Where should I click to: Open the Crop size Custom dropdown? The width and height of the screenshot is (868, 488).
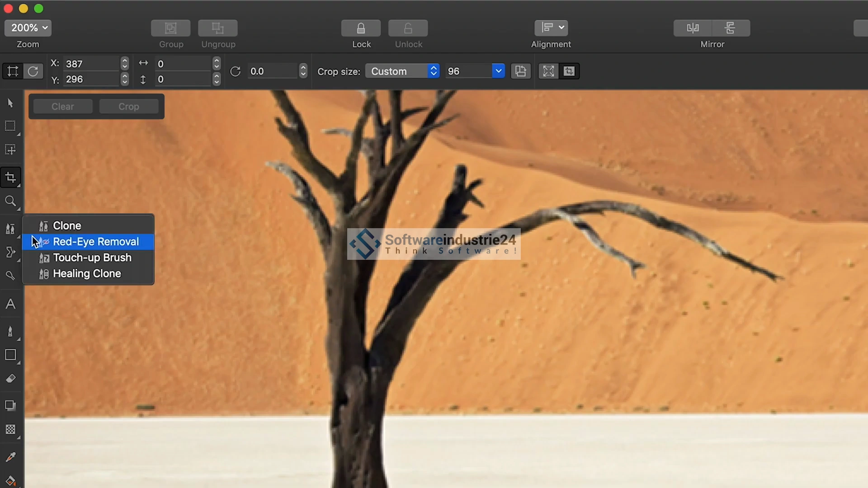coord(402,71)
